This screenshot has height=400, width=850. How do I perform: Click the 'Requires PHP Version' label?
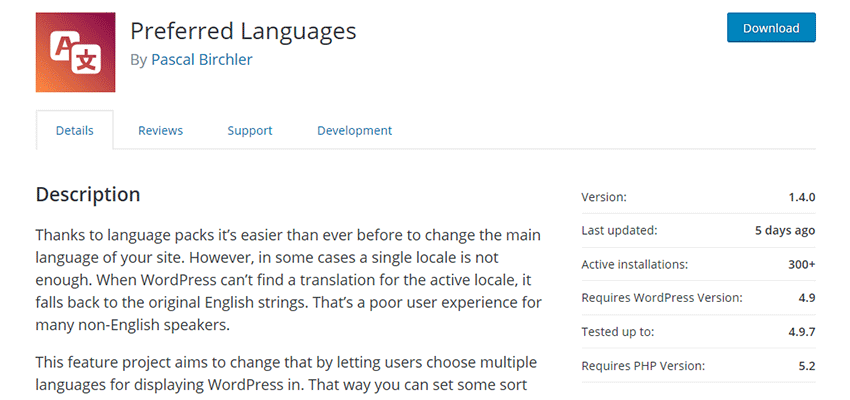pyautogui.click(x=645, y=366)
